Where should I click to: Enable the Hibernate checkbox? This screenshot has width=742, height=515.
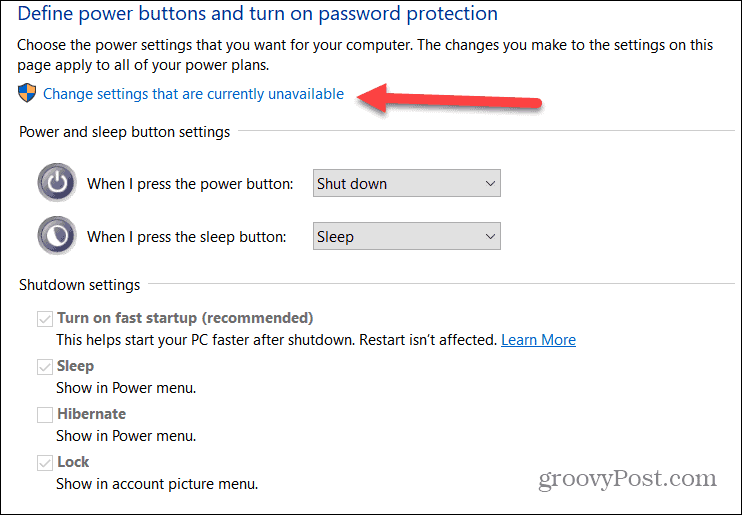(x=44, y=414)
